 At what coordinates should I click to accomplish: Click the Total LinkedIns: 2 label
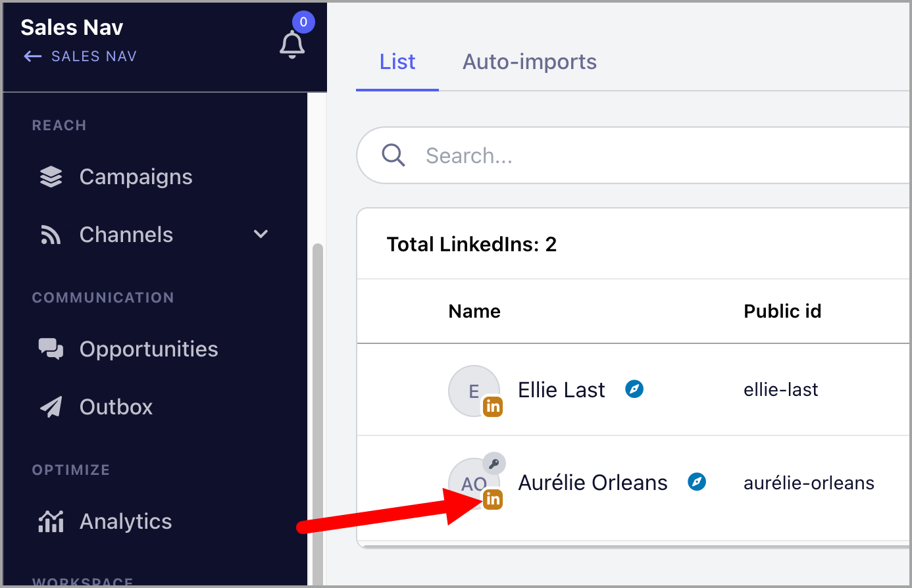[x=472, y=245]
